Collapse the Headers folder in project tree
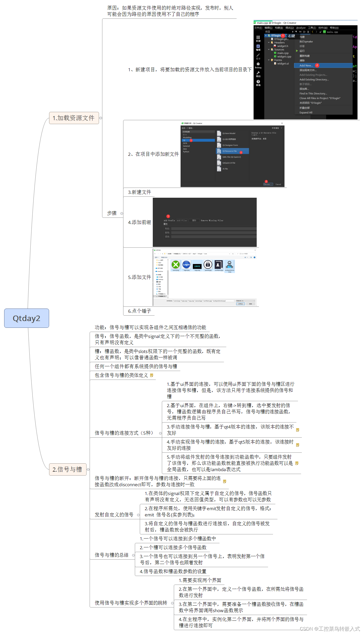The image size is (364, 634). 269,42
